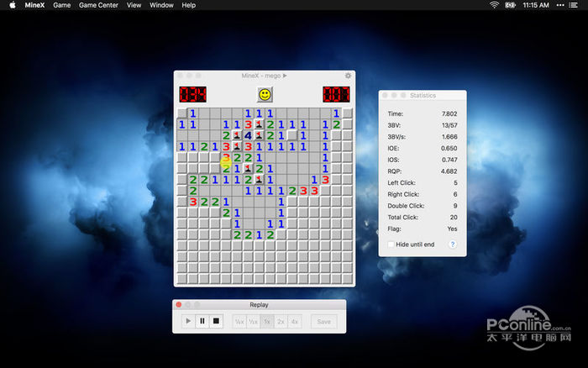This screenshot has height=368, width=588.
Task: Pause the replay
Action: pos(202,321)
